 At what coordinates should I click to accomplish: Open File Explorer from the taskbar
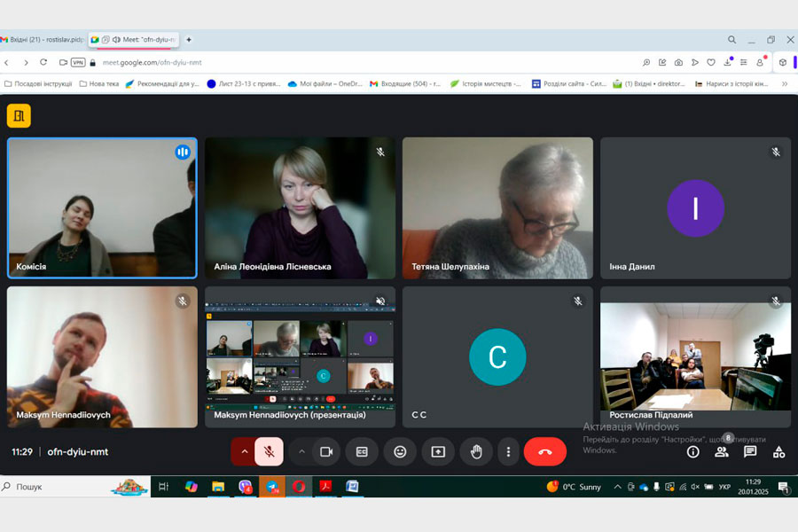click(x=218, y=487)
